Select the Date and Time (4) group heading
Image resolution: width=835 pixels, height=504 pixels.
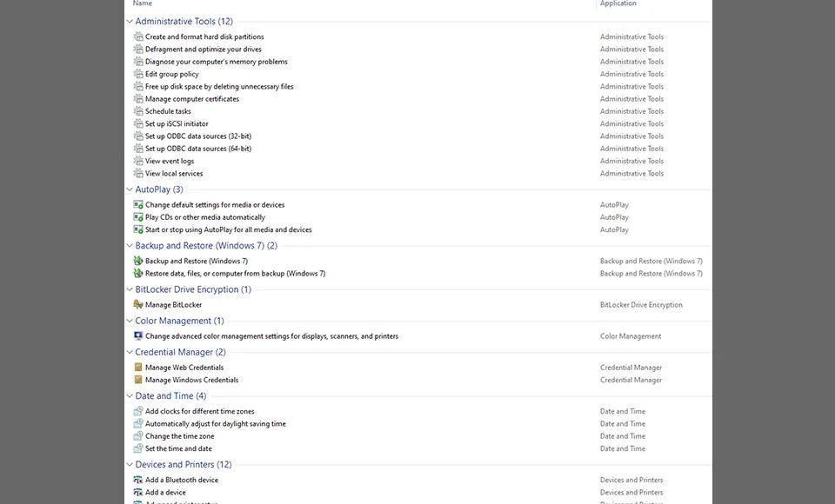pos(170,396)
